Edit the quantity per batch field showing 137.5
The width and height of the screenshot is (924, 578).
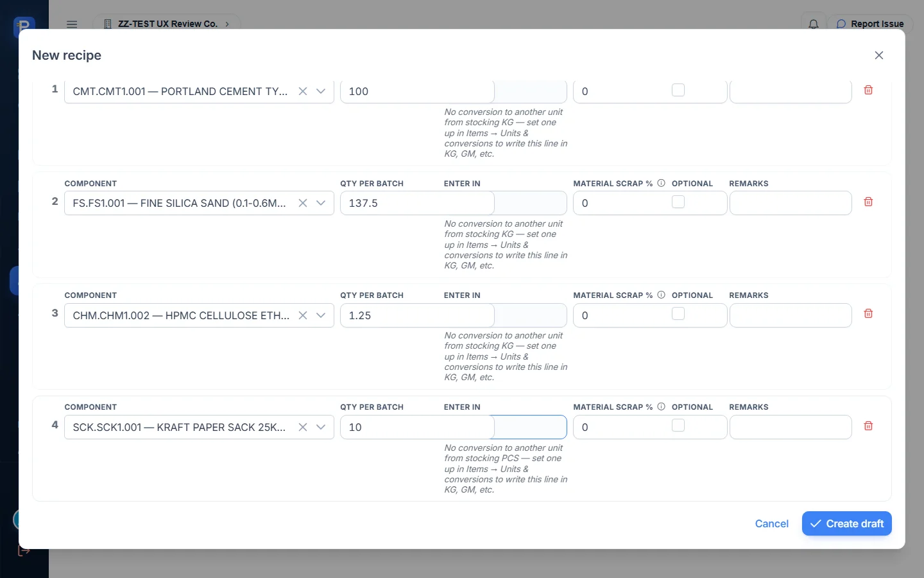pyautogui.click(x=417, y=203)
